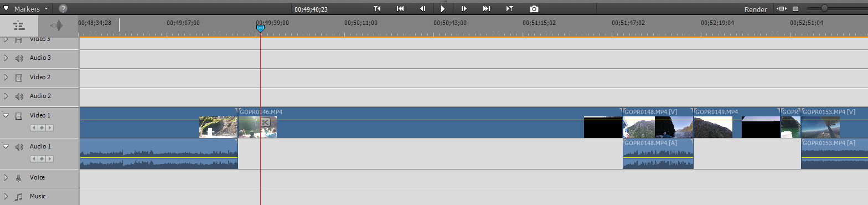Click the fit to visible timeline icon

click(781, 9)
